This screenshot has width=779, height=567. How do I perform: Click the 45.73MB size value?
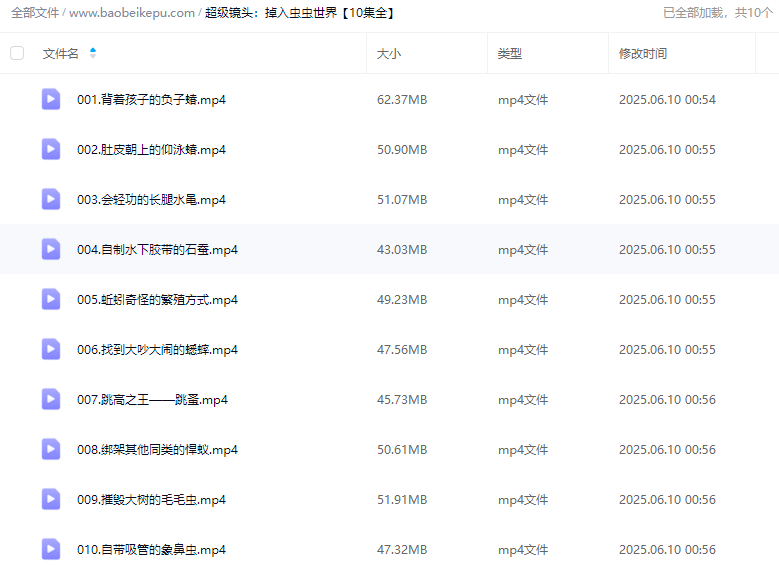402,400
